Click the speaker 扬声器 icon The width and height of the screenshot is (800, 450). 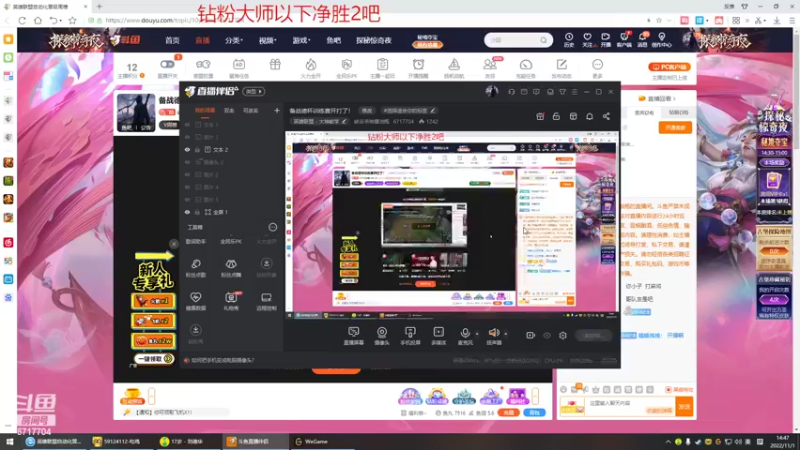(x=493, y=333)
